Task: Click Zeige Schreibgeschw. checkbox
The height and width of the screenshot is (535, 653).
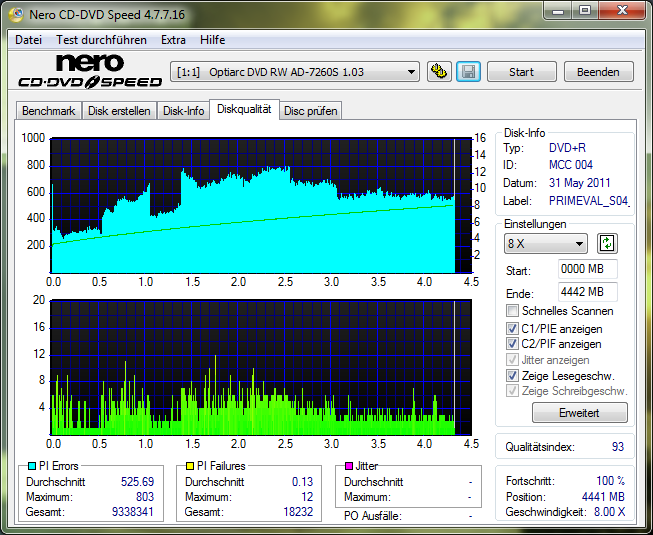Action: (512, 391)
